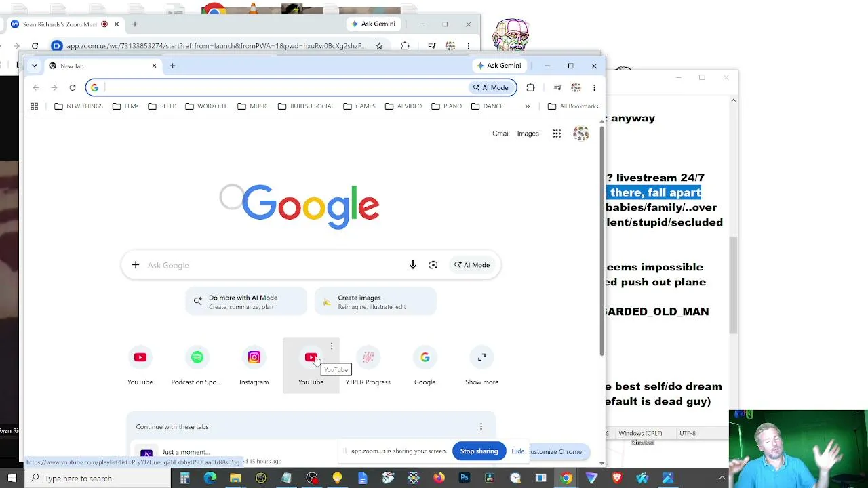Start voice search with the microphone icon

click(413, 265)
